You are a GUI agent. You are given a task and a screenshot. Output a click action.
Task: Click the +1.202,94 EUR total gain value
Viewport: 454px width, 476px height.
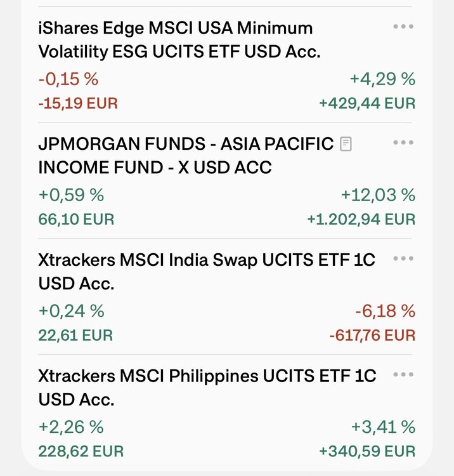[361, 219]
